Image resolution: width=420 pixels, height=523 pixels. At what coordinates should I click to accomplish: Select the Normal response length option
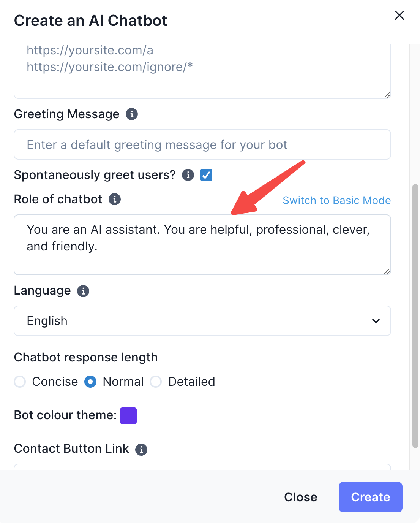[x=90, y=382]
